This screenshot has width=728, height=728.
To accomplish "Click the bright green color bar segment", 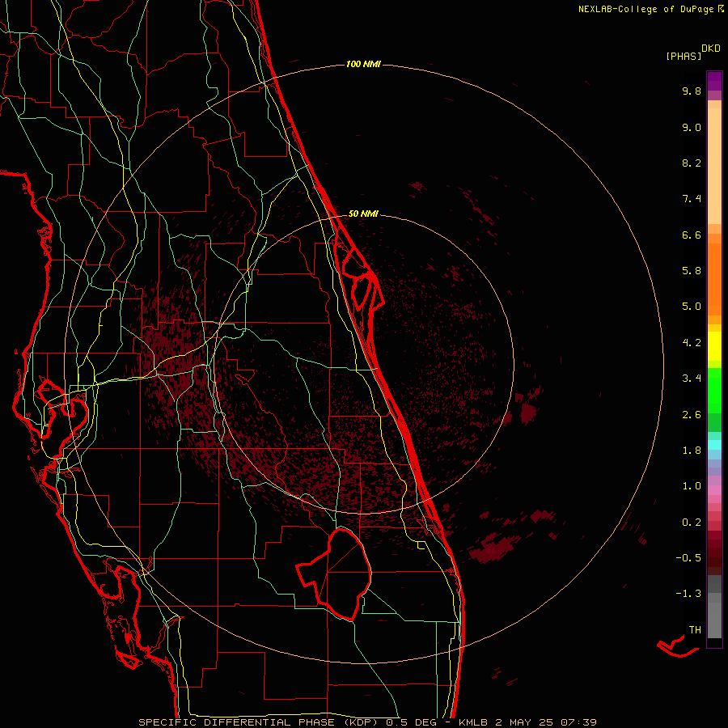I will click(x=714, y=390).
